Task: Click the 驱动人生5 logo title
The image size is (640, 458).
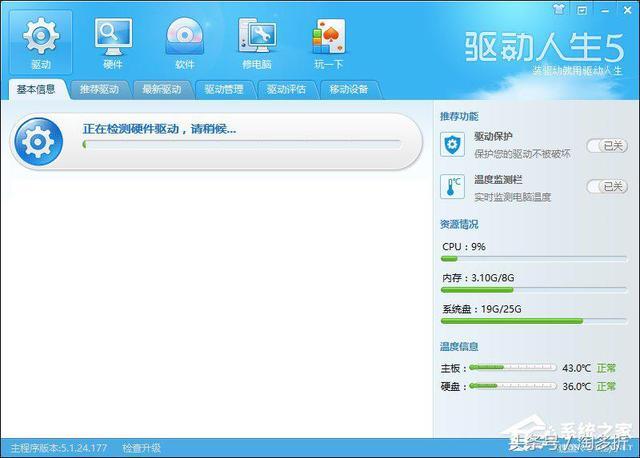Action: point(544,47)
